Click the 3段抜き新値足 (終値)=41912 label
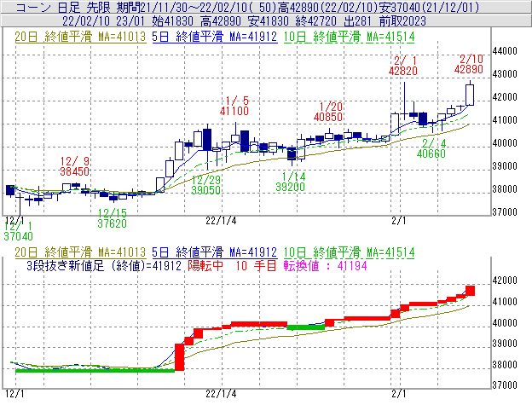Viewport: 532px width, 405px height. pos(104,265)
